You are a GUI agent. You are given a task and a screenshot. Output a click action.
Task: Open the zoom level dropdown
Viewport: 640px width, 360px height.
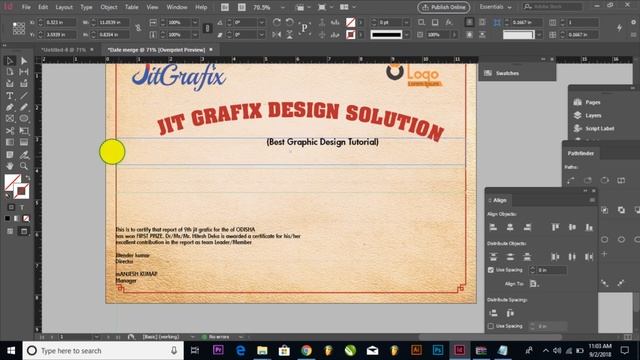click(x=282, y=7)
